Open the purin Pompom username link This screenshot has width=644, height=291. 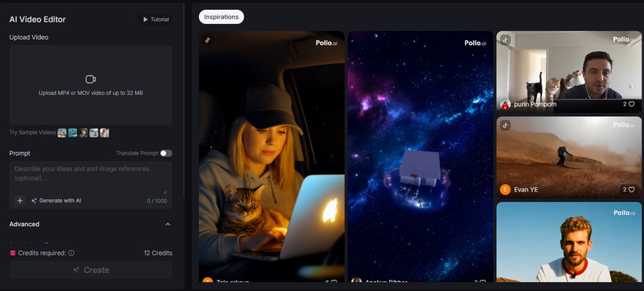(x=535, y=104)
